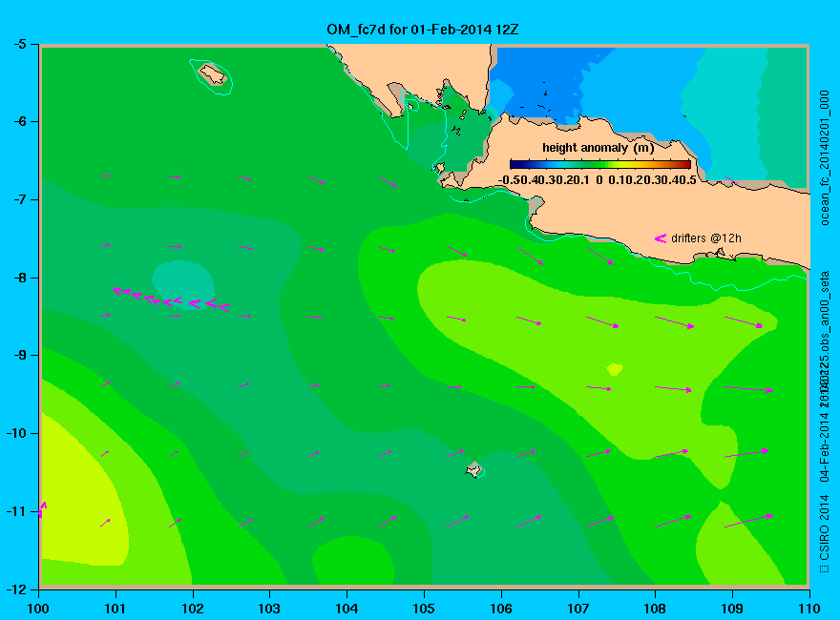The width and height of the screenshot is (840, 620).
Task: Click the small island near 105.7E 10.5S
Action: [474, 469]
